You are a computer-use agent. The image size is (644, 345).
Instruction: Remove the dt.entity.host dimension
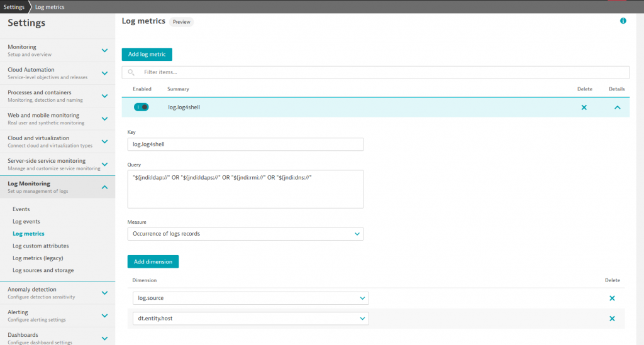[611, 319]
